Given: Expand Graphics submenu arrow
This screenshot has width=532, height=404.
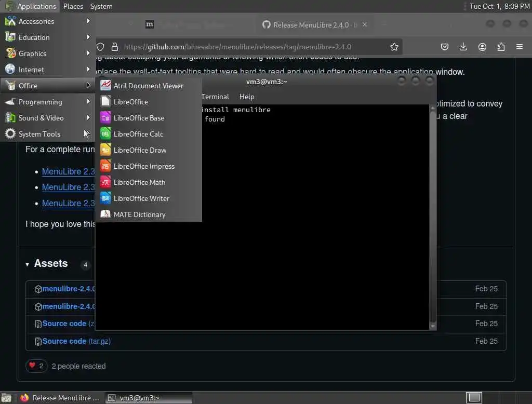Looking at the screenshot, I should tap(88, 53).
